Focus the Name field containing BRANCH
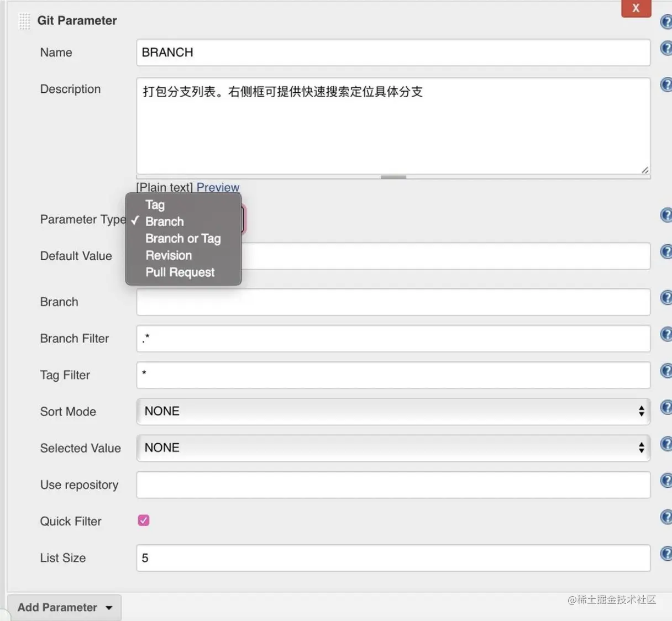 (393, 52)
